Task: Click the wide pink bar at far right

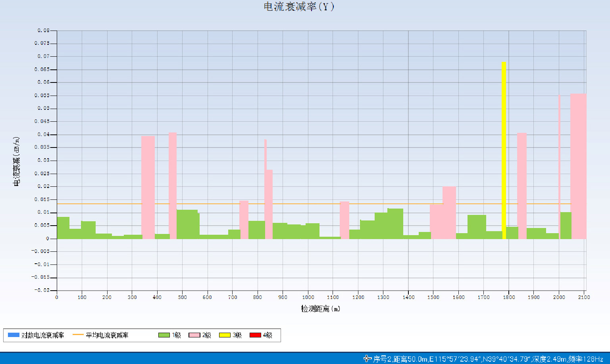Action: tap(578, 167)
